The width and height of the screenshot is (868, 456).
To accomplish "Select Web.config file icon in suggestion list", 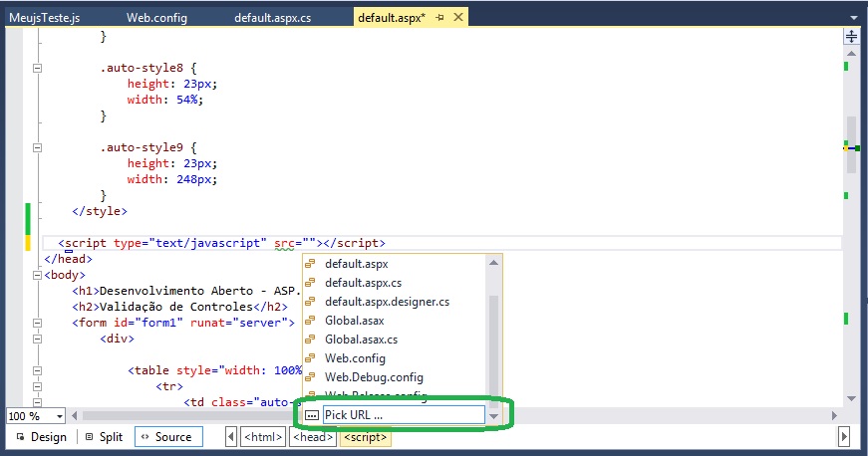I will tap(311, 358).
